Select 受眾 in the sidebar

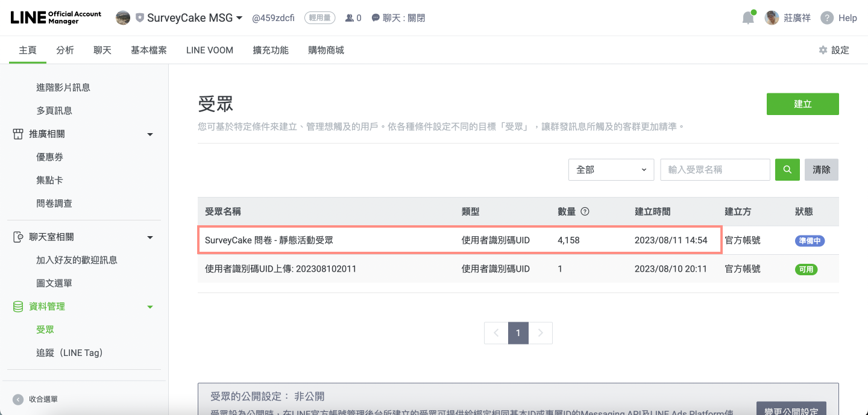pyautogui.click(x=45, y=329)
